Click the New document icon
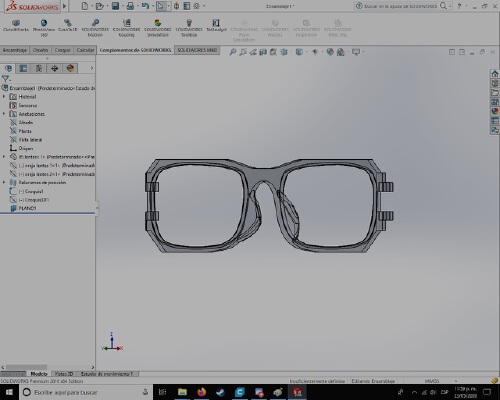 (85, 6)
